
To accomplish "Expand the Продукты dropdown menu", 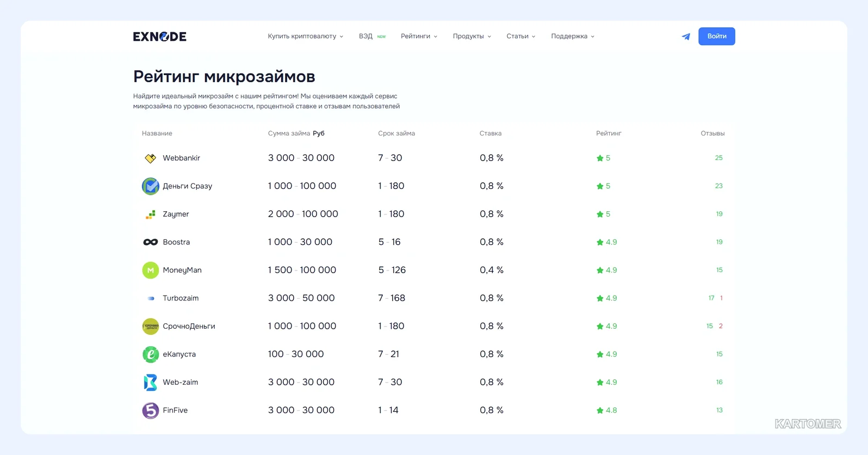I will click(472, 36).
